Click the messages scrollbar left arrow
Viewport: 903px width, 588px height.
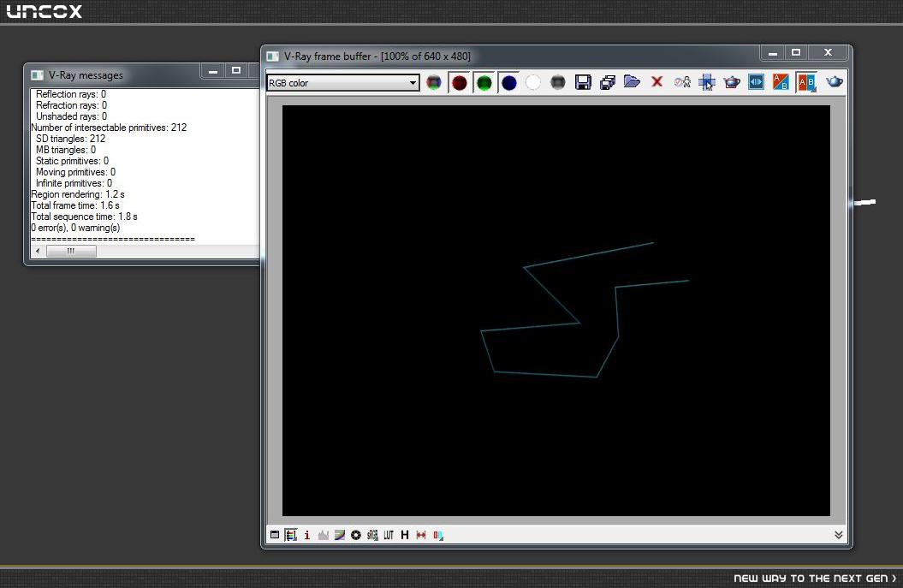(x=38, y=251)
